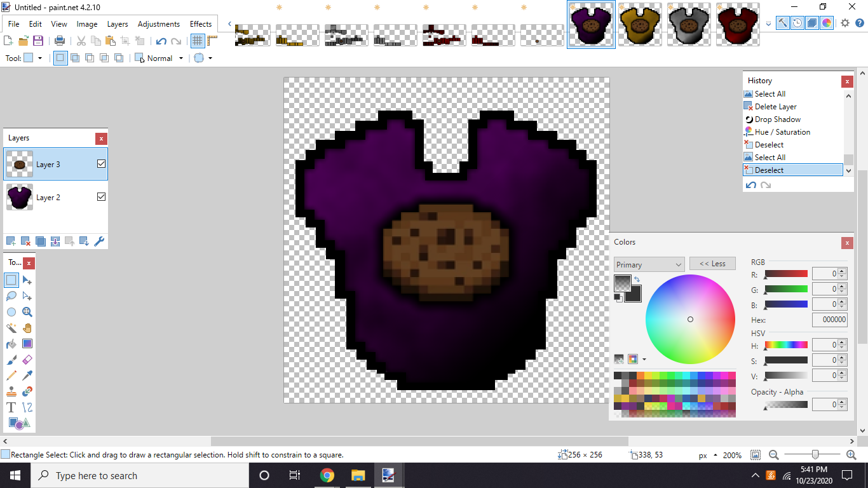Select the Replace selection mode

60,58
